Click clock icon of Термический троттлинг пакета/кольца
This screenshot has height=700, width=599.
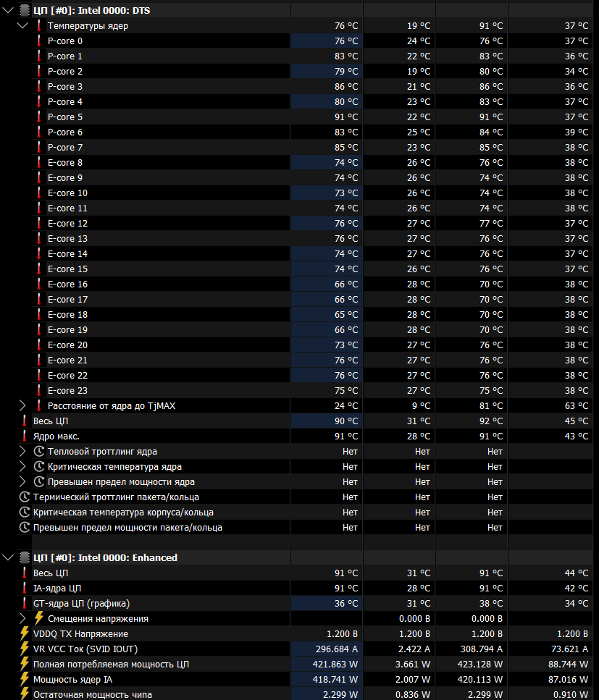tap(25, 497)
